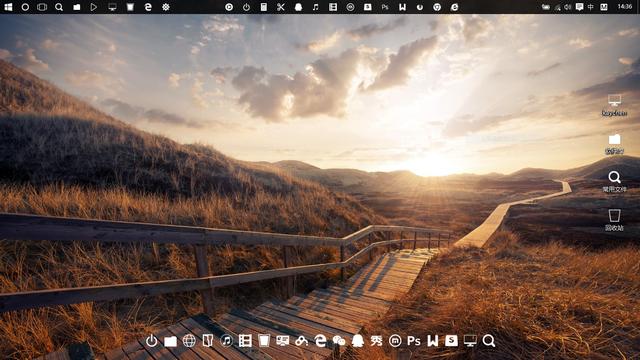Image resolution: width=640 pixels, height=360 pixels.
Task: Open File Explorer folder in the top bar
Action: coord(77,7)
